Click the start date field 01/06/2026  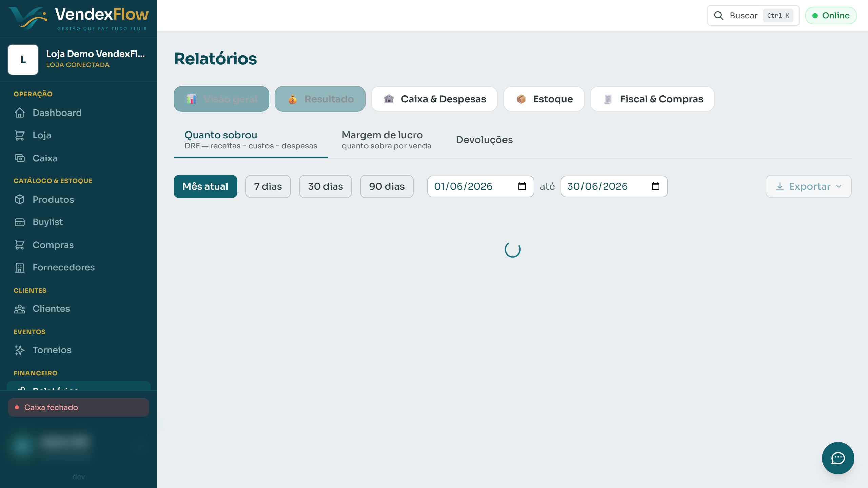(481, 186)
